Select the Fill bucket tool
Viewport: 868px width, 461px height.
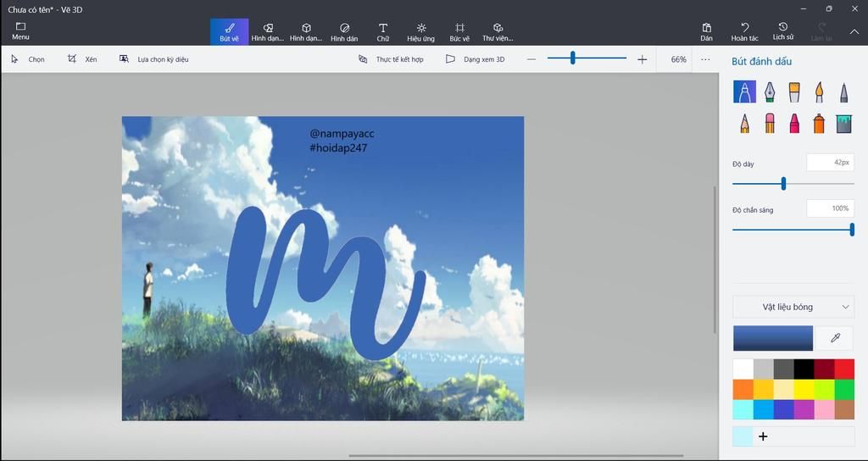[843, 123]
